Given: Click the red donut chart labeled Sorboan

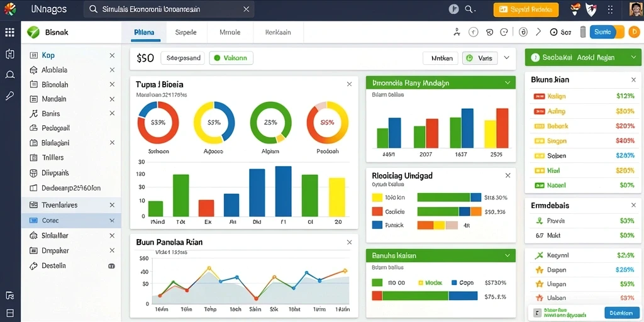Looking at the screenshot, I should click(x=158, y=123).
